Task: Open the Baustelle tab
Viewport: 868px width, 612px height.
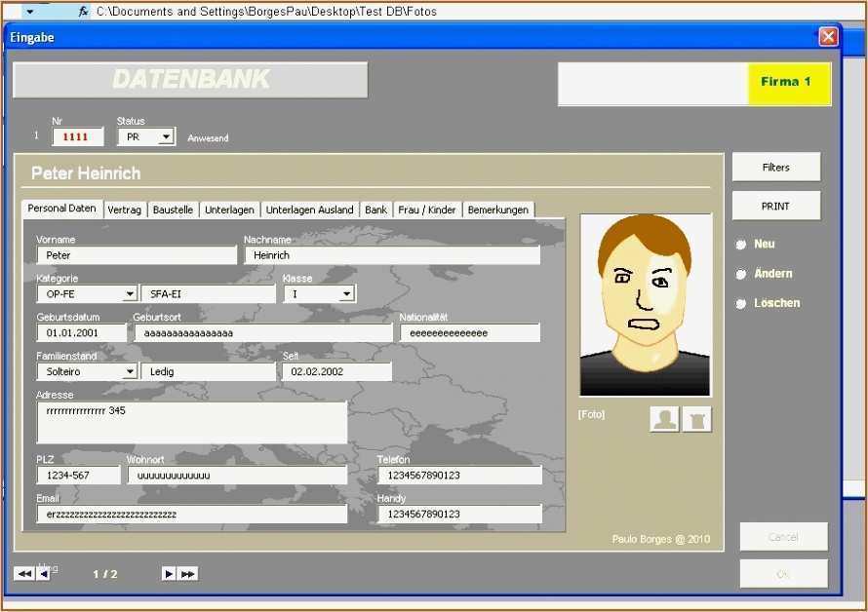Action: point(173,210)
